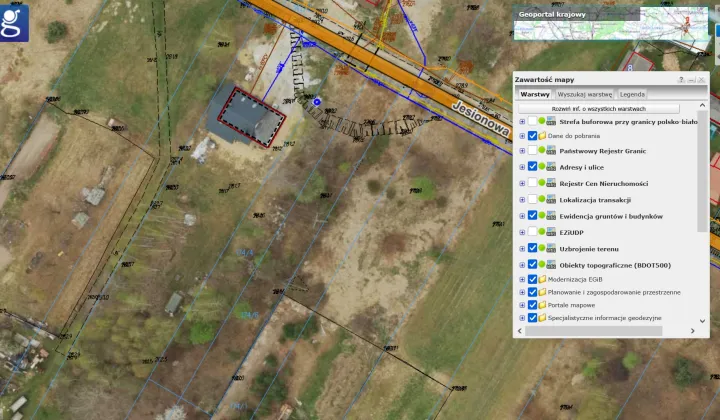Viewport: 720px width, 420px height.
Task: Disable the Adresy i ulice layer
Action: coord(532,167)
